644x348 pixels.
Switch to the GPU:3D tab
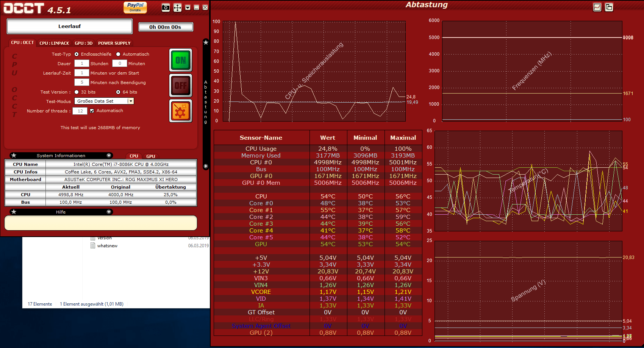click(x=83, y=43)
